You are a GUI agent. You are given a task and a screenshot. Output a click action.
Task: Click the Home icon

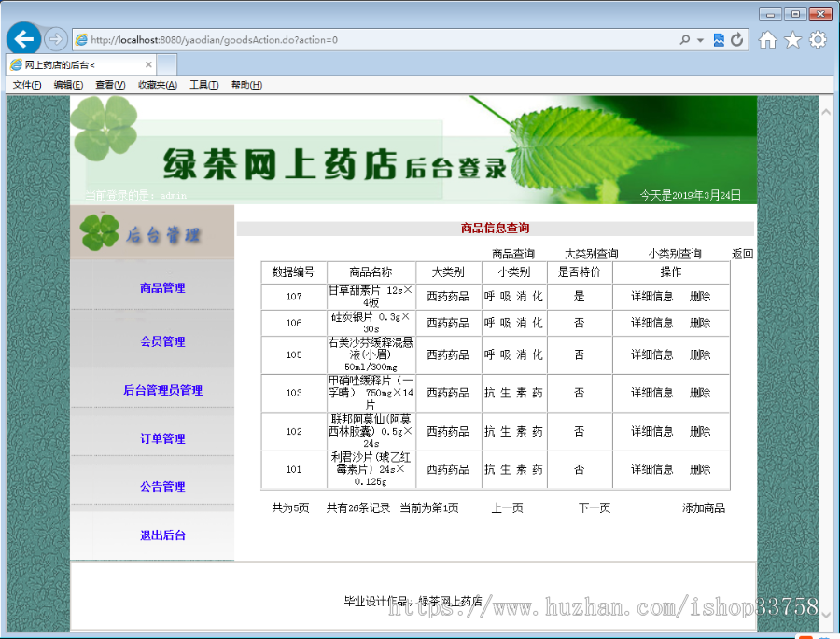(768, 39)
